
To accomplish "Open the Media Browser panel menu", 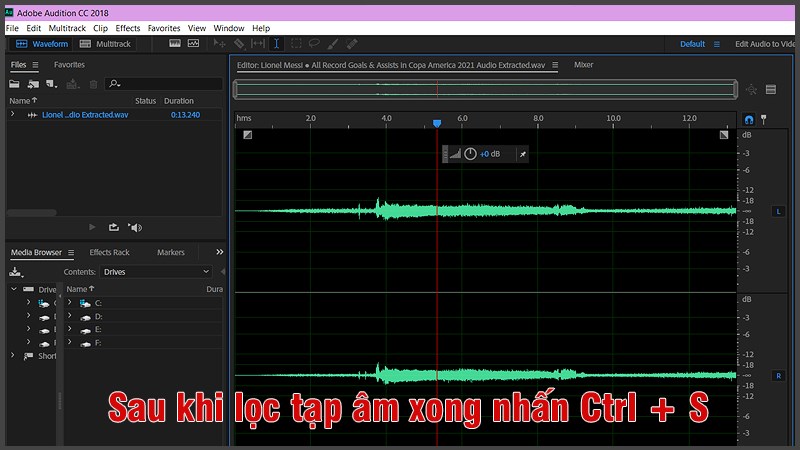I will click(71, 253).
